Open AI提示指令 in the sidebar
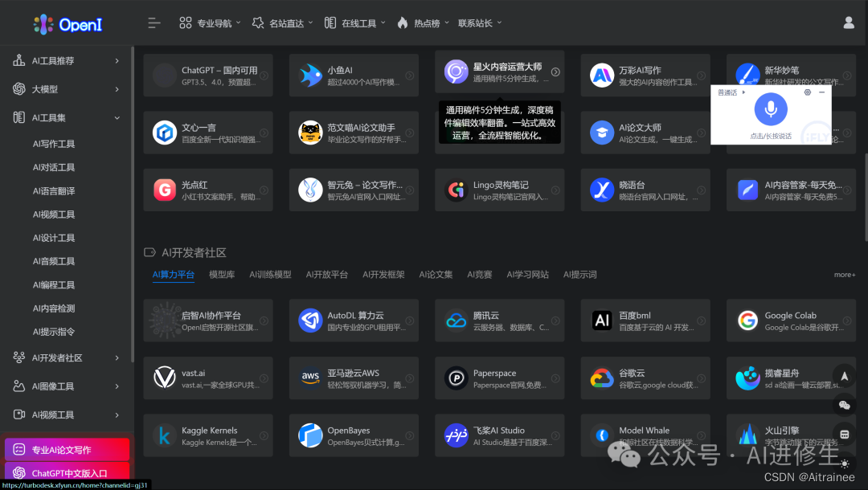The height and width of the screenshot is (490, 868). (54, 333)
